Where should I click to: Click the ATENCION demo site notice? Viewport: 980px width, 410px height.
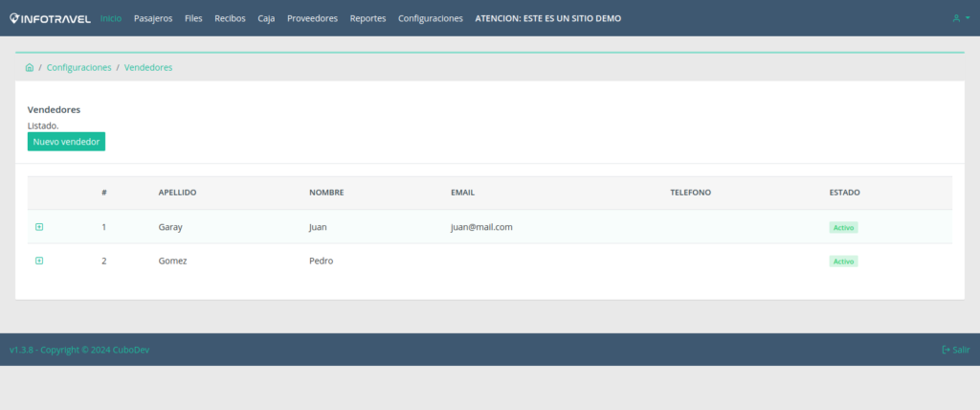pos(548,19)
